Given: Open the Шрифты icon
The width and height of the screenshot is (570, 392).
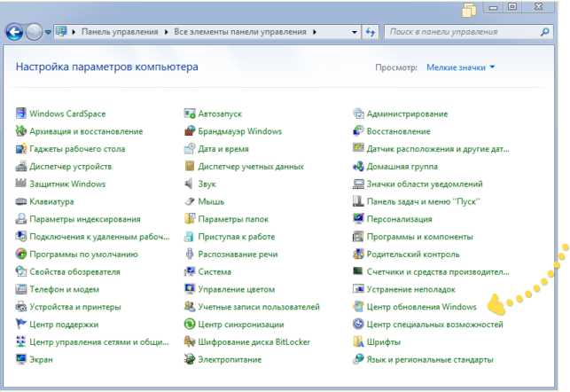Looking at the screenshot, I should (358, 341).
